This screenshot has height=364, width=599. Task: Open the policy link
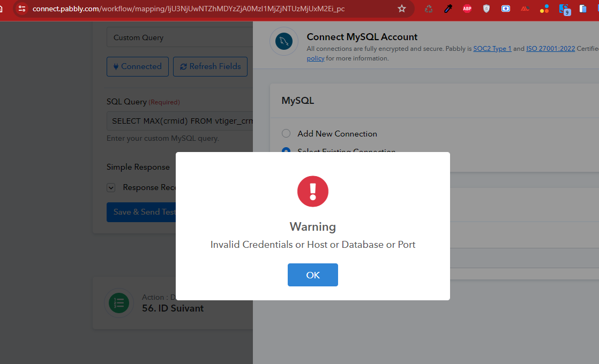pyautogui.click(x=316, y=58)
